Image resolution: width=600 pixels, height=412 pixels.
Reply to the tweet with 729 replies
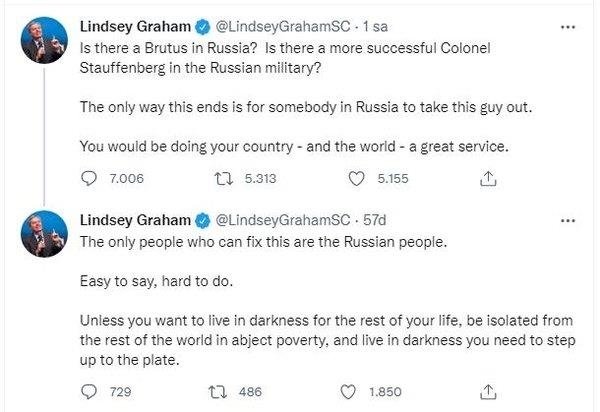89,392
